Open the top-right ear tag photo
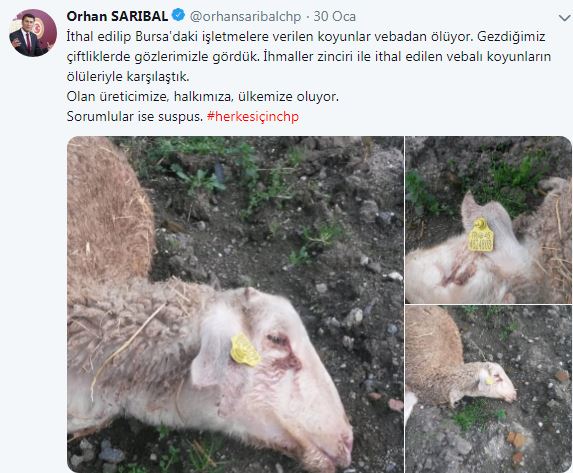 click(x=488, y=220)
